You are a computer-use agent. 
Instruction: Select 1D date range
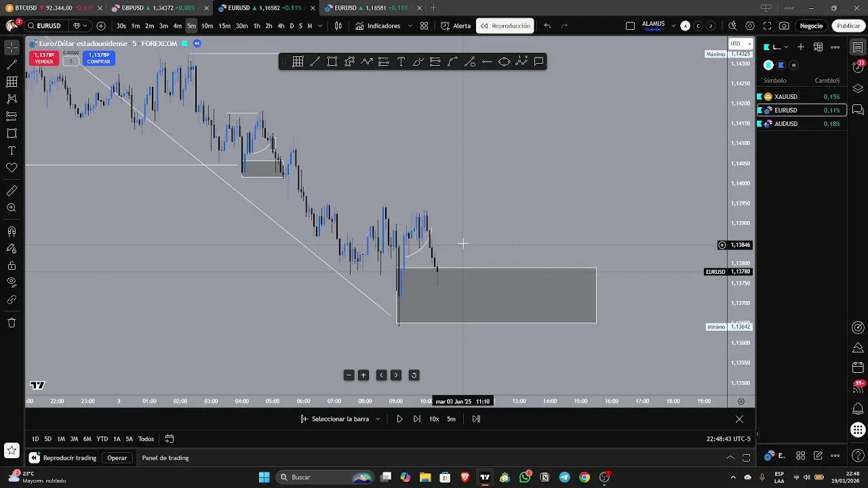[x=35, y=439]
